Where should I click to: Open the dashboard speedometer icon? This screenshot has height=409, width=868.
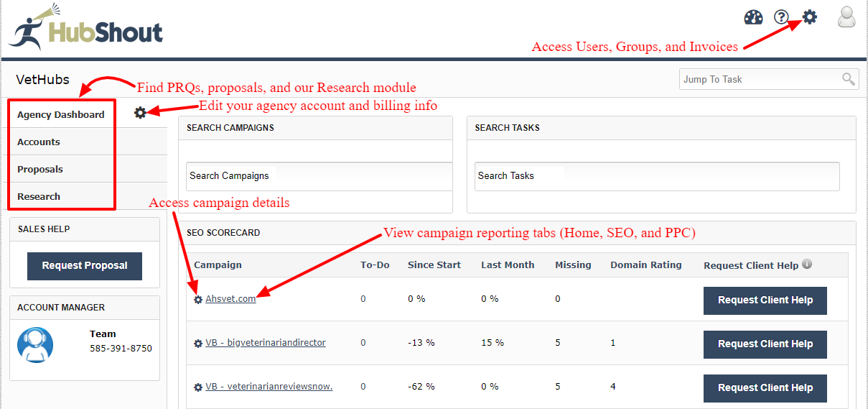(753, 17)
